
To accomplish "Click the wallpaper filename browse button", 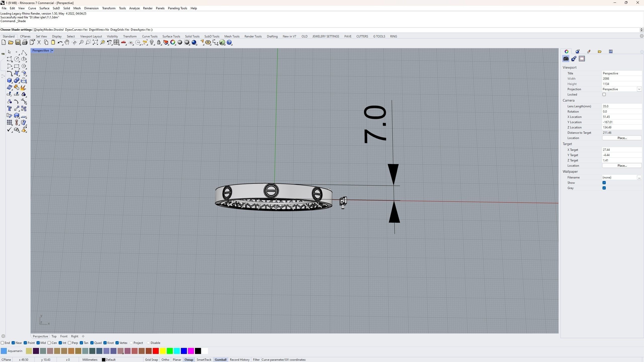I will tap(639, 177).
